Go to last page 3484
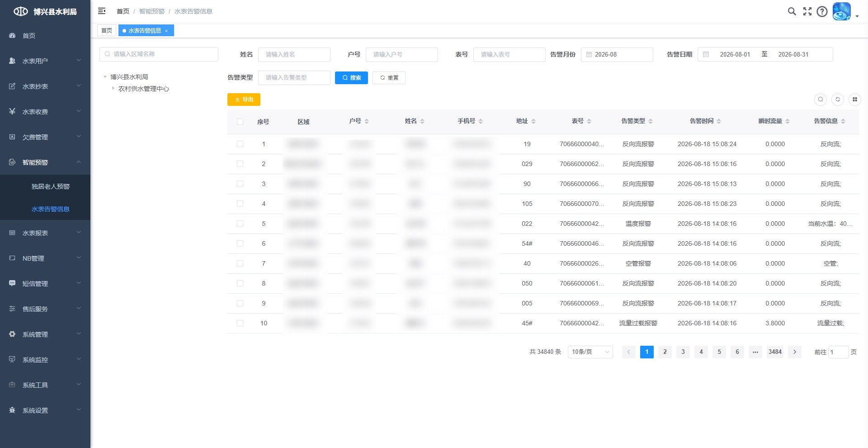Viewport: 868px width, 448px height. point(775,352)
